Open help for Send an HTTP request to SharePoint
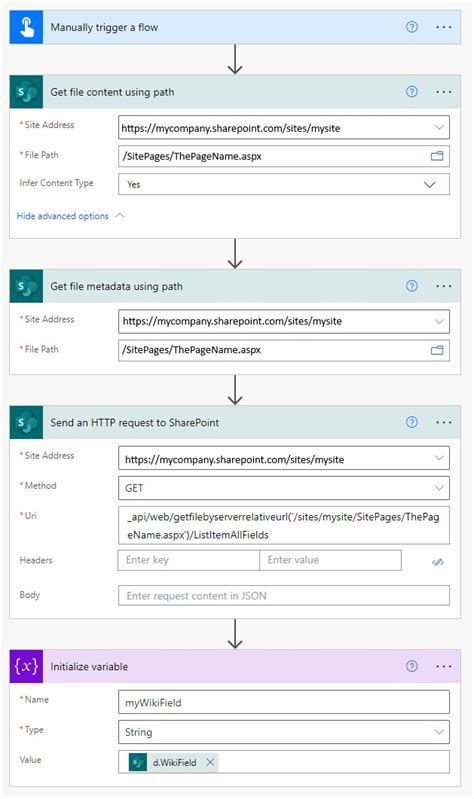 click(411, 422)
